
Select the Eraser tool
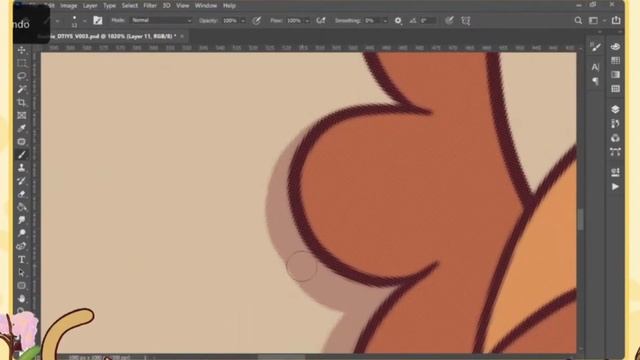click(22, 194)
